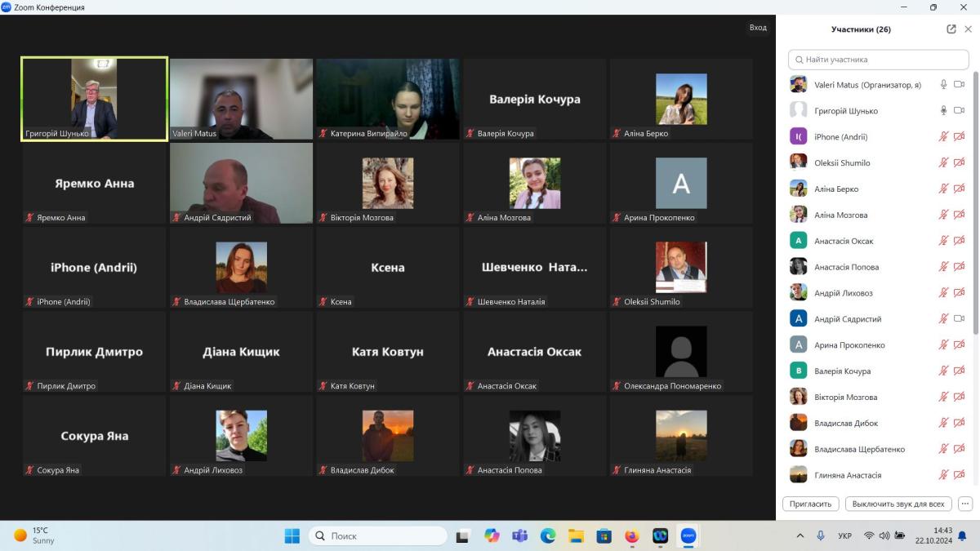The height and width of the screenshot is (551, 980).
Task: Open language switcher УКР in taskbar
Action: [845, 536]
